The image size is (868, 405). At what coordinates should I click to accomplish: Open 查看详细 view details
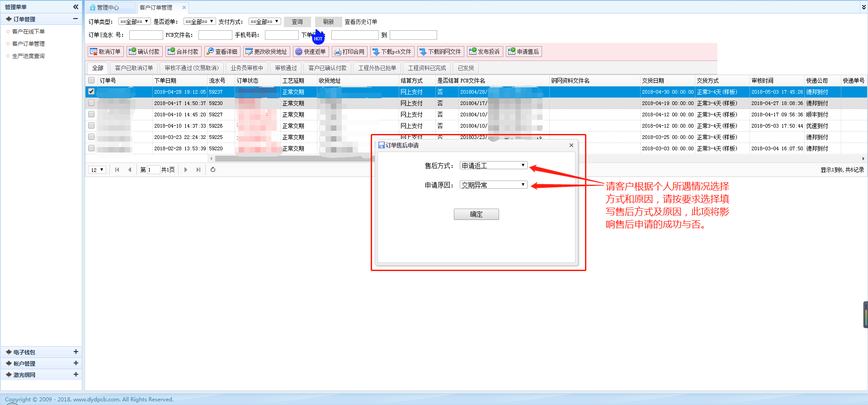point(222,52)
